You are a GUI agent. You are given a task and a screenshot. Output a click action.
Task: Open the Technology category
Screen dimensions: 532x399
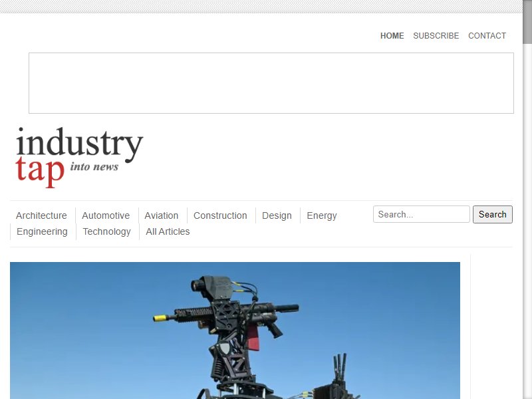click(x=106, y=231)
